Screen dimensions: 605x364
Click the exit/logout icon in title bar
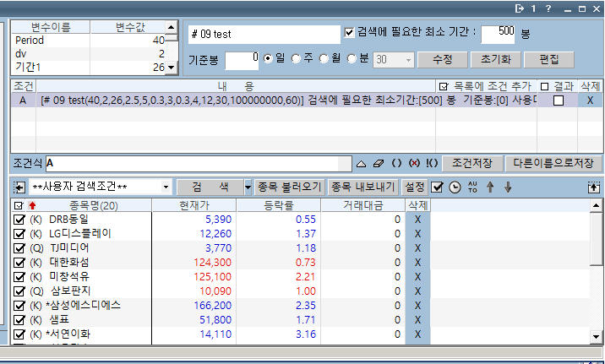(x=520, y=8)
